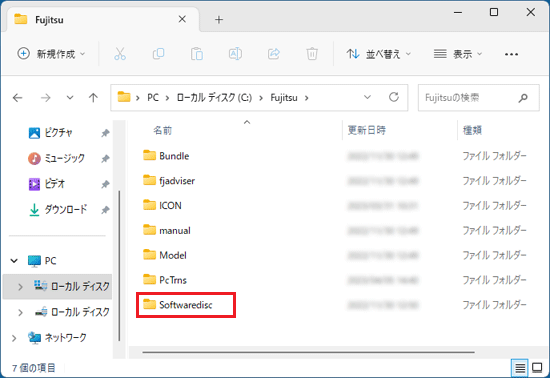Open the 新規作成 (New) dropdown
Image resolution: width=550 pixels, height=378 pixels.
(51, 54)
